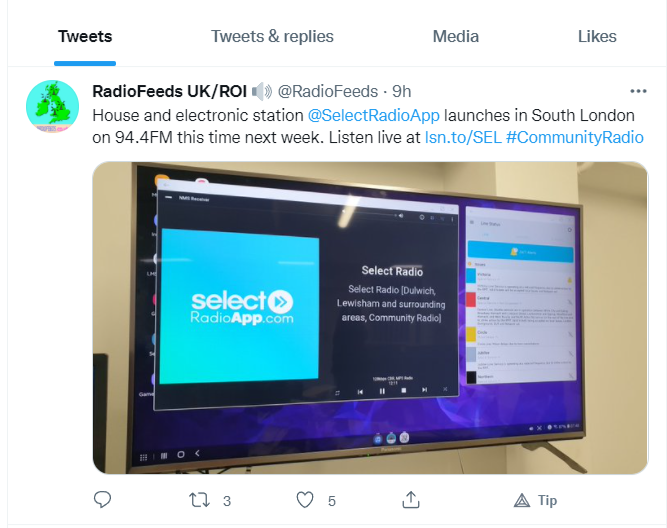The image size is (667, 528).
Task: Follow the lsn.to/SEL link
Action: (x=463, y=137)
